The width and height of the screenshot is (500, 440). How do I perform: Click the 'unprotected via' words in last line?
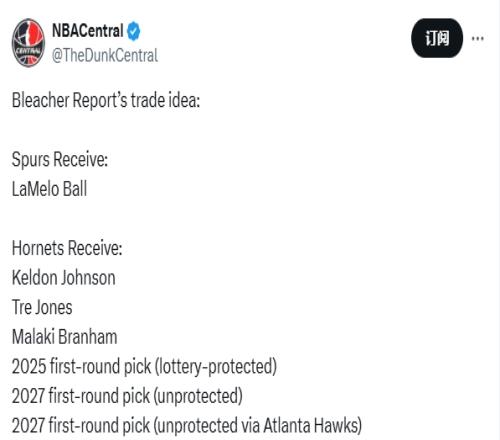tap(209, 426)
